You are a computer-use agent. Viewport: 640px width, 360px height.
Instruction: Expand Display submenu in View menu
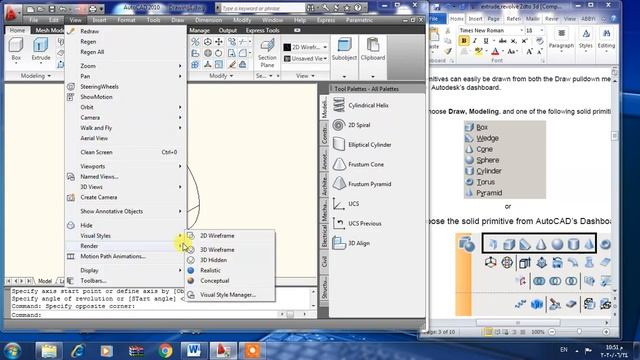126,270
